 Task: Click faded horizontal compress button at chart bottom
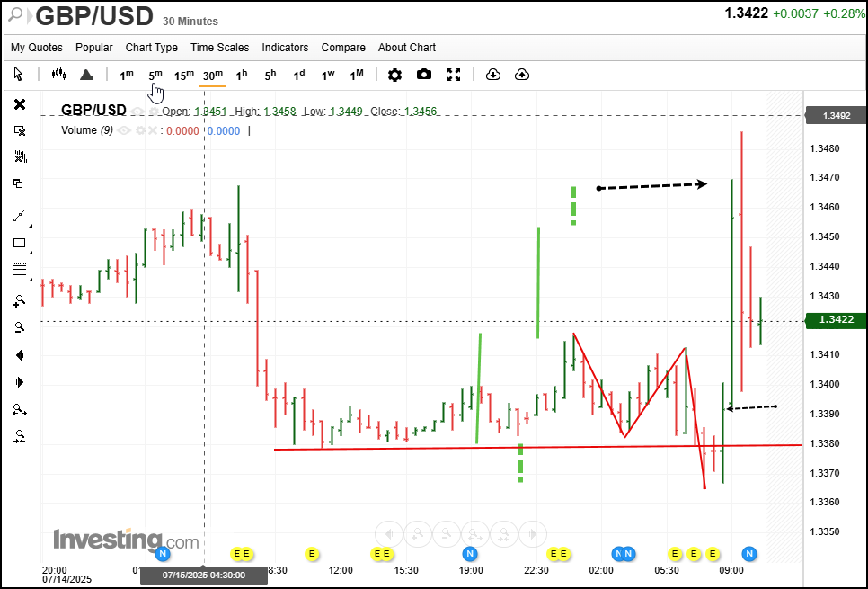tap(504, 534)
